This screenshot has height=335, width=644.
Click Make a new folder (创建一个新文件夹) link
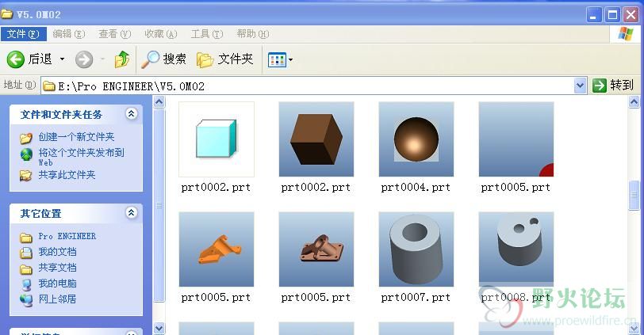pos(76,137)
